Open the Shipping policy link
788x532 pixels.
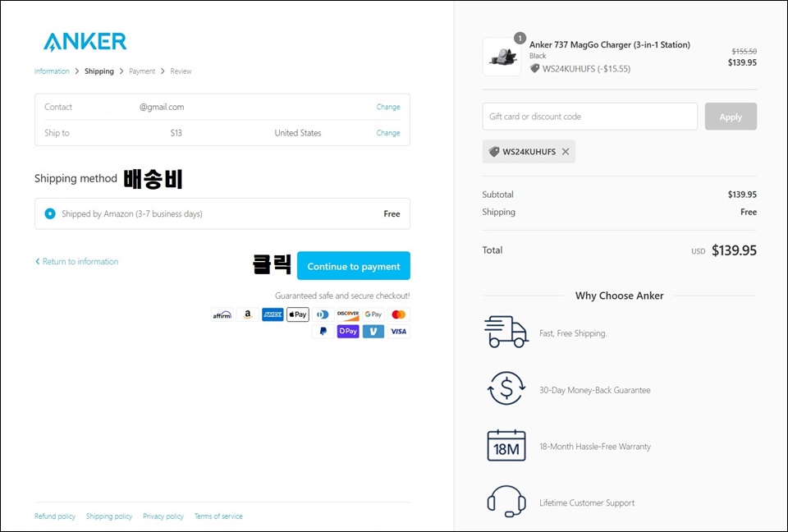click(x=109, y=516)
